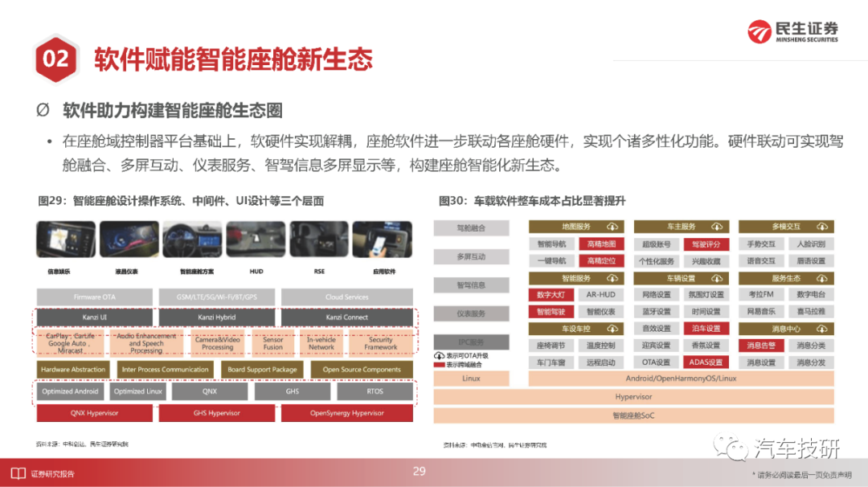Image resolution: width=868 pixels, height=487 pixels.
Task: Select the red 高精地图 cell
Action: pyautogui.click(x=602, y=244)
